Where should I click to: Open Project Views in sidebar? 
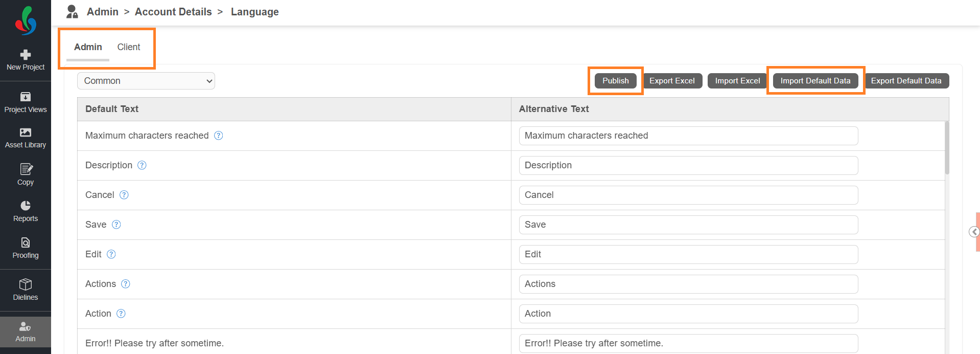click(26, 102)
